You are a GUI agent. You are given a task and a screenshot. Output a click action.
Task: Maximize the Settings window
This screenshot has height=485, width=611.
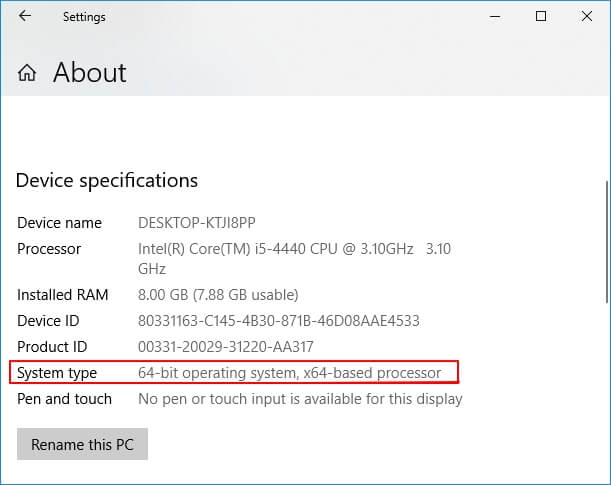(541, 17)
